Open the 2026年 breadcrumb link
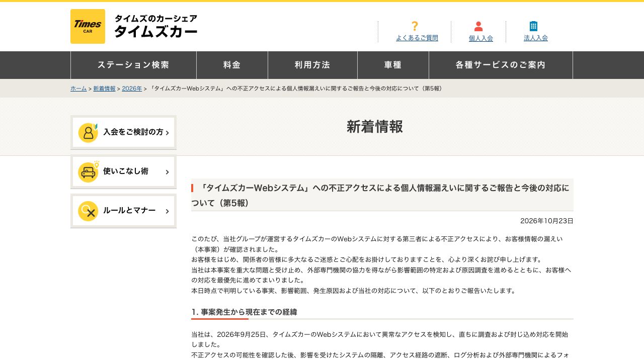The width and height of the screenshot is (644, 362). tap(132, 88)
